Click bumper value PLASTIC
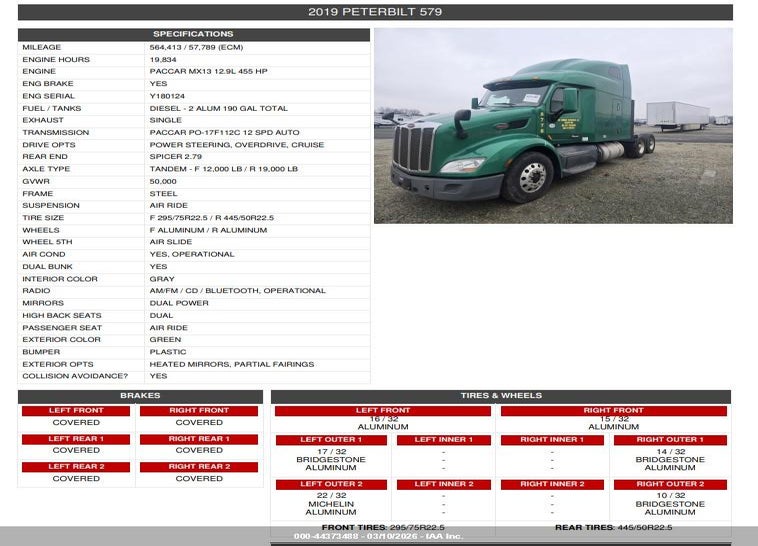Screen dimensions: 758x546 coord(168,352)
